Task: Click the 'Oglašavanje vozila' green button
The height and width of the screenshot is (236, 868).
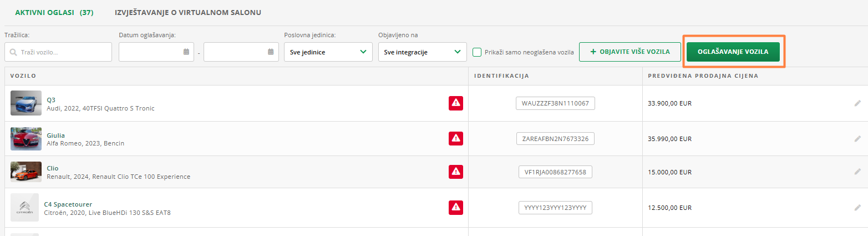Action: 733,52
